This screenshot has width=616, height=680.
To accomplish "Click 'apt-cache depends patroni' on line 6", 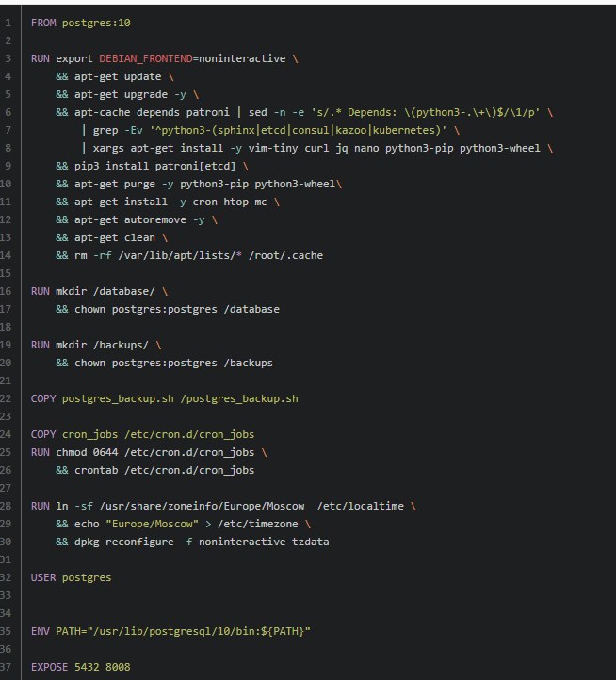I will click(x=152, y=113).
